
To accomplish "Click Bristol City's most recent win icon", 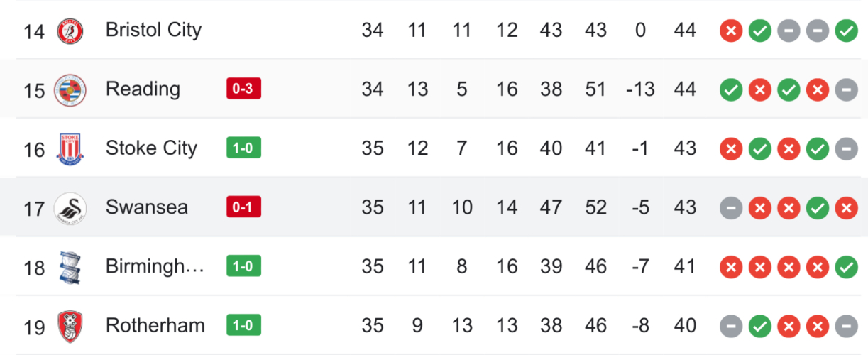I will coord(845,31).
